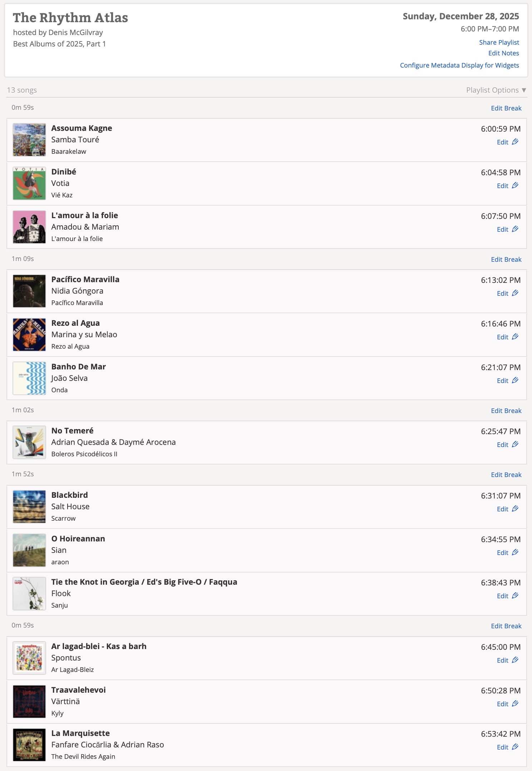Open Configure Metadata Display for Widgets

coord(459,65)
